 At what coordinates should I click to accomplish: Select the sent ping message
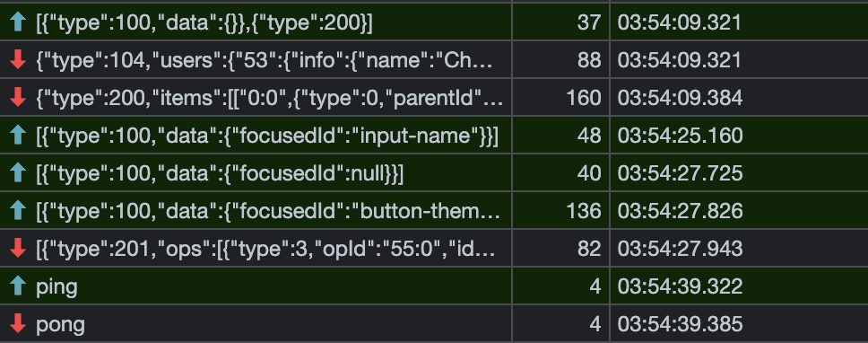pyautogui.click(x=434, y=286)
